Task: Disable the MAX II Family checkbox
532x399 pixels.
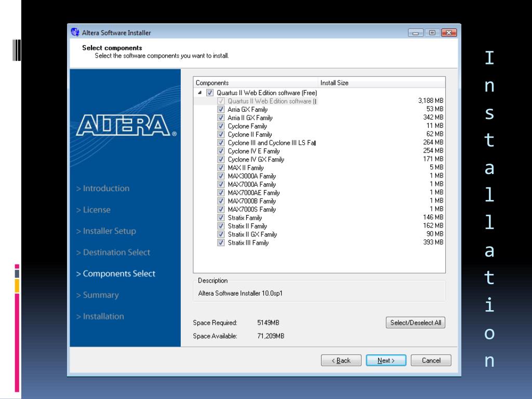Action: click(x=221, y=168)
